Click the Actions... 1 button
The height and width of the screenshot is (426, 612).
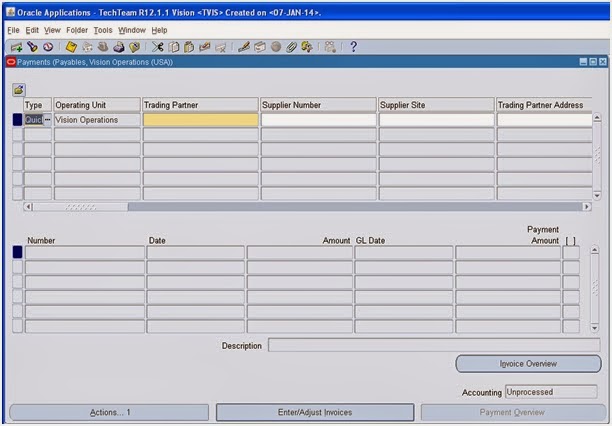point(109,413)
